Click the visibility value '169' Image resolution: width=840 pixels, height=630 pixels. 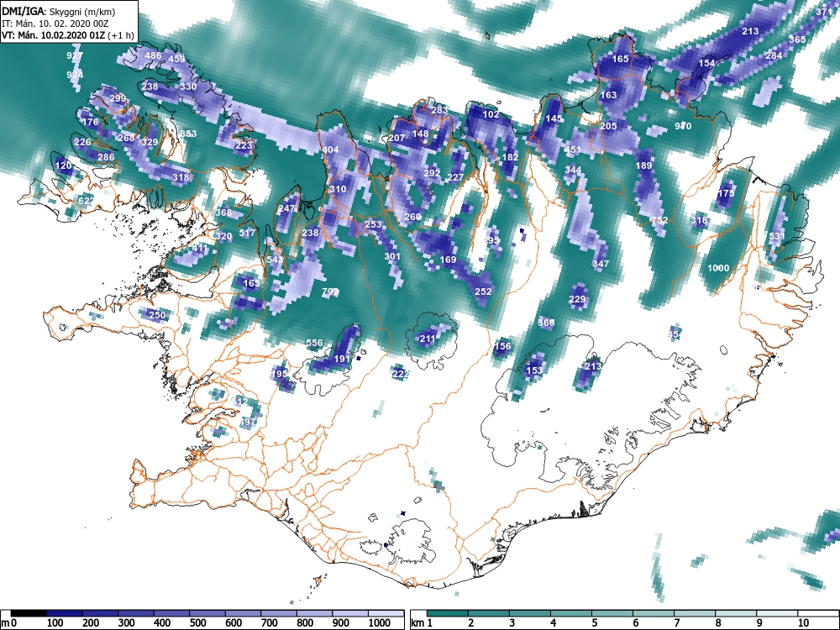click(448, 260)
